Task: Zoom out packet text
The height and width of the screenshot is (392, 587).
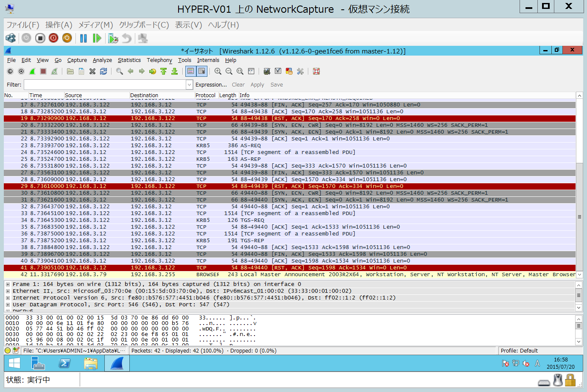Action: click(x=229, y=71)
